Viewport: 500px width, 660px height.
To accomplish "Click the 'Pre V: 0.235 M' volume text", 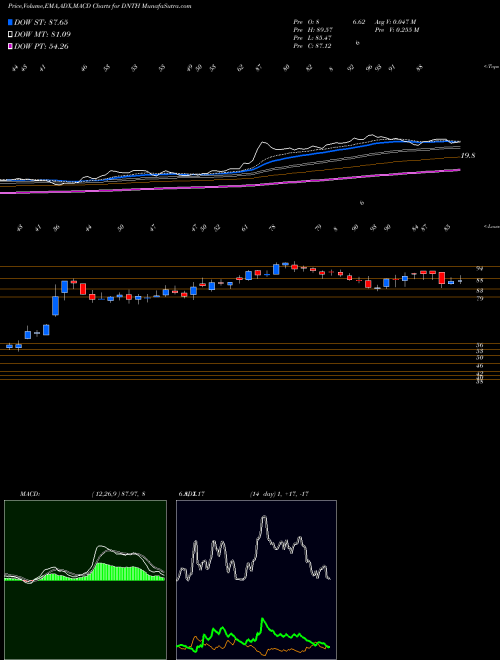I will click(396, 30).
